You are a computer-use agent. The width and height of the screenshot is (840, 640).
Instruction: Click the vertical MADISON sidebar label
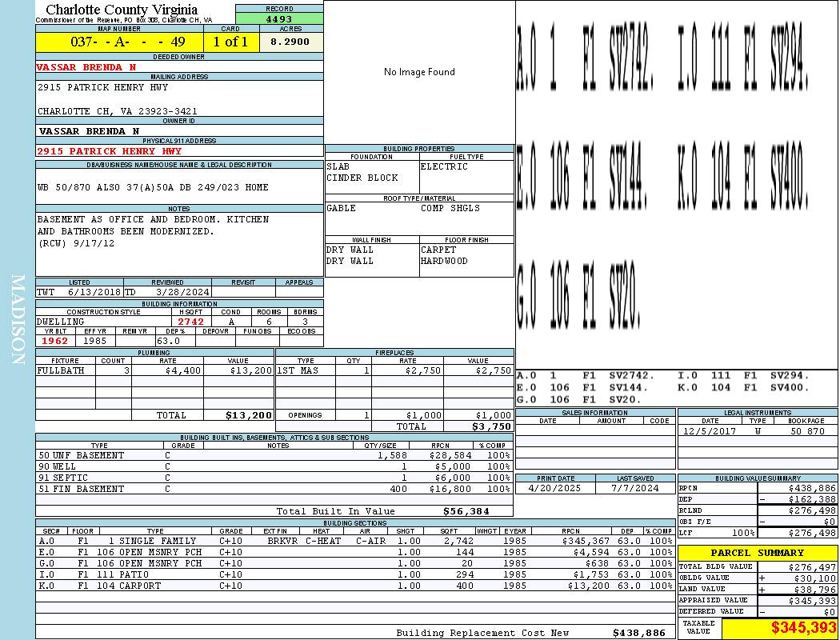pyautogui.click(x=18, y=319)
